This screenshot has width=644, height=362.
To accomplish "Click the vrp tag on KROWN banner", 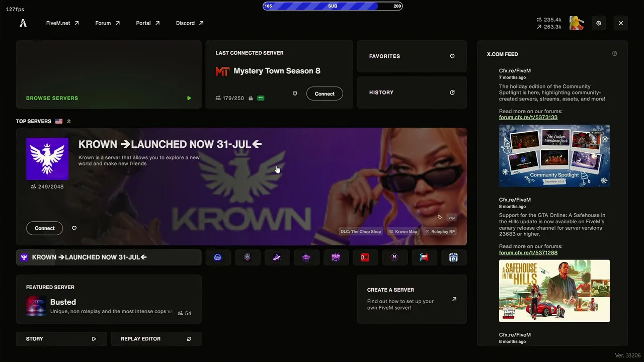I will 451,218.
